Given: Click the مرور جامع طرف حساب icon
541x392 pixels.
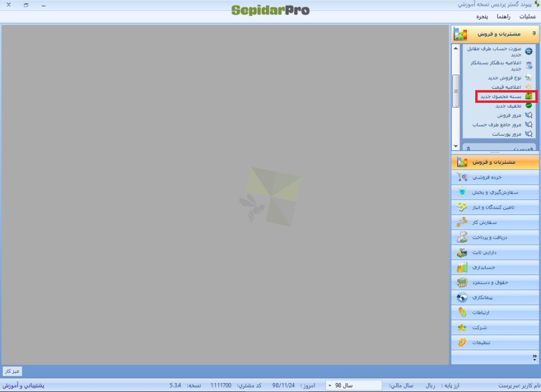Looking at the screenshot, I should pyautogui.click(x=528, y=124).
